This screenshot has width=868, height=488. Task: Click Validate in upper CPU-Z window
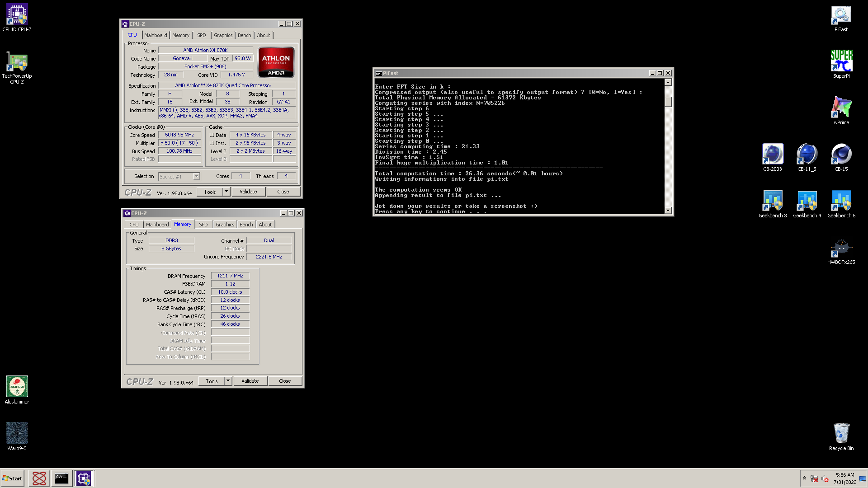tap(248, 192)
